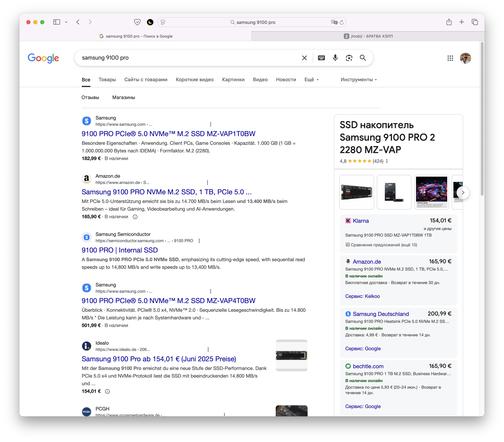Screen dimensions: 504x442
Task: Click the voice search microphone icon
Action: pos(335,58)
